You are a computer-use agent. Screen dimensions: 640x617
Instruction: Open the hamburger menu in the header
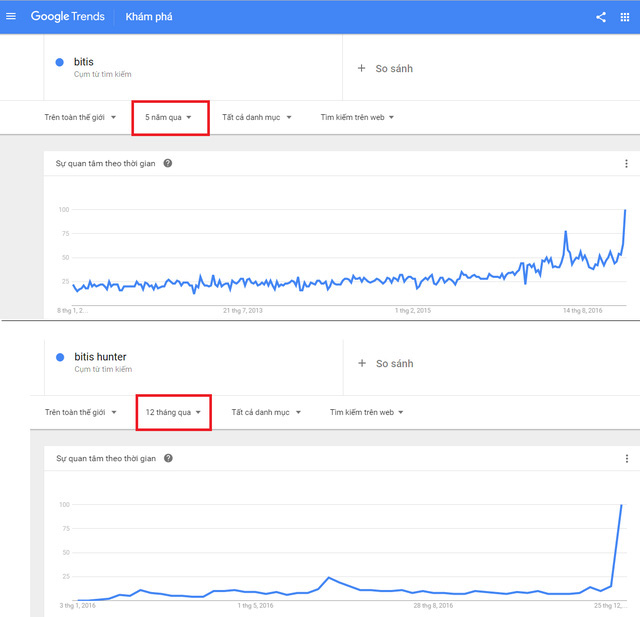click(11, 16)
